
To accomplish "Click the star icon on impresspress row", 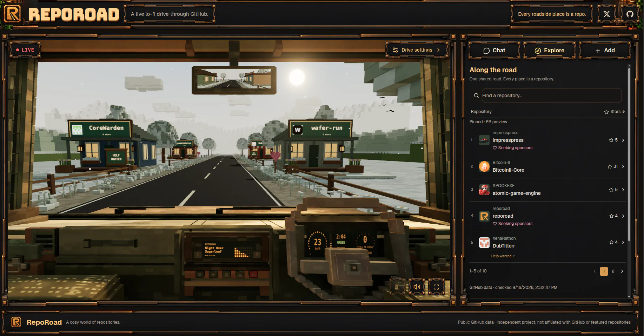I will pos(611,140).
